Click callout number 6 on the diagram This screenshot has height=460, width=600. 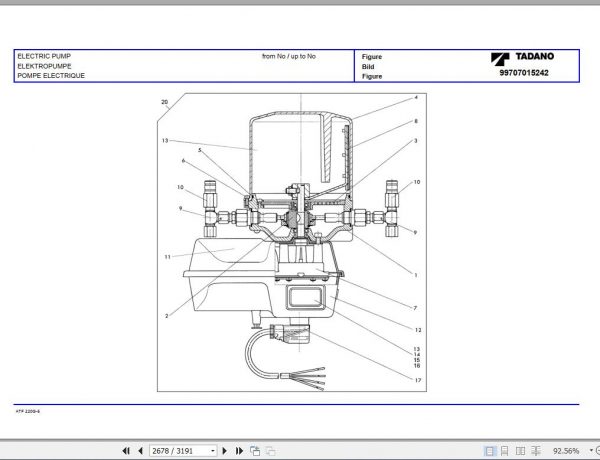click(x=183, y=161)
